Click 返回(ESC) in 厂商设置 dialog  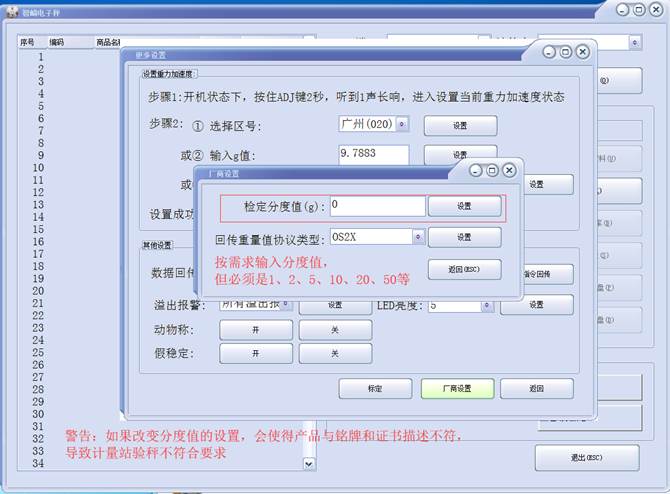click(464, 269)
